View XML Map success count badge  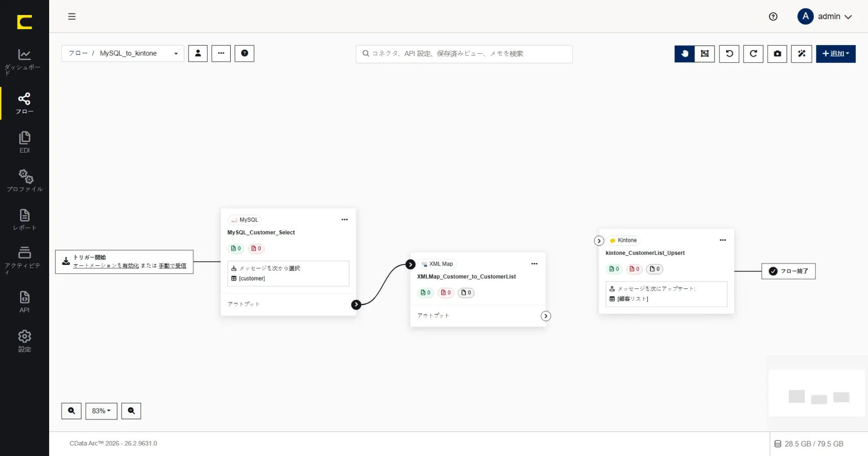pos(425,293)
